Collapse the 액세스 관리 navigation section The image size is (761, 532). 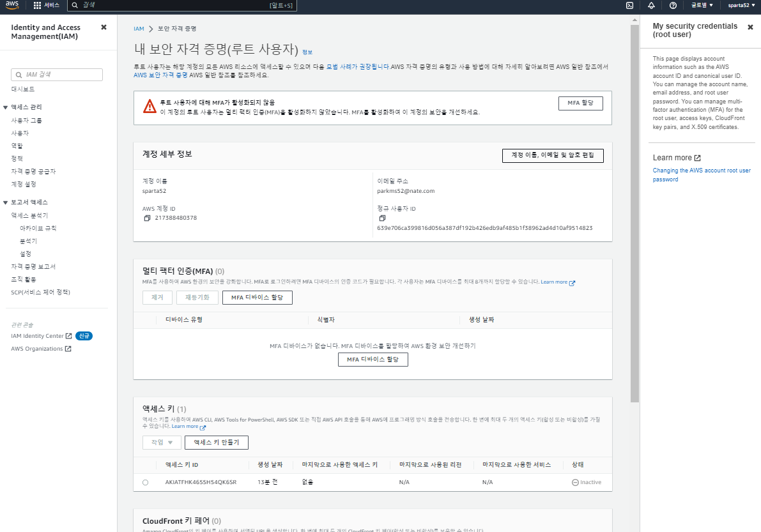point(5,107)
